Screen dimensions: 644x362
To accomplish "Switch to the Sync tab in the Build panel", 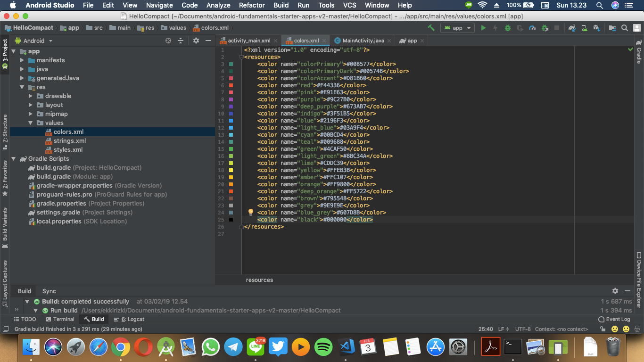I will coord(49,291).
